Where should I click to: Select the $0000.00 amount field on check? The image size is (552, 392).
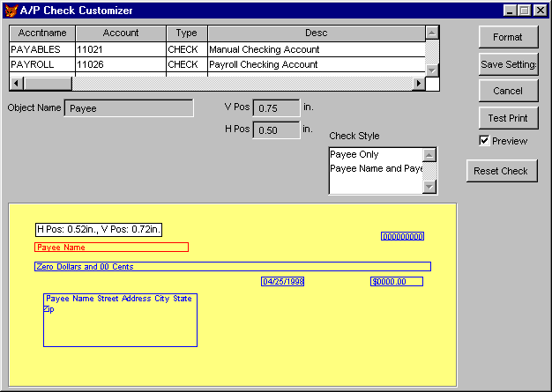pos(396,282)
